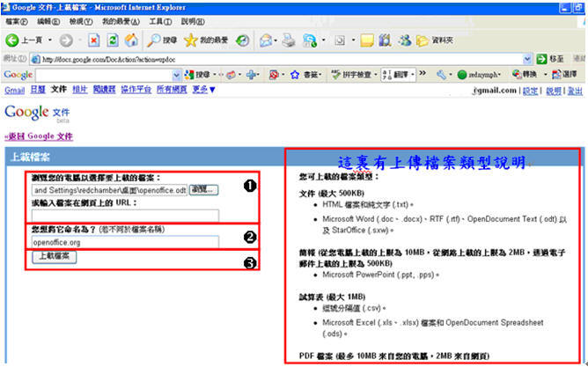Refresh the page with green arrows icon
The image size is (588, 367).
pos(113,40)
